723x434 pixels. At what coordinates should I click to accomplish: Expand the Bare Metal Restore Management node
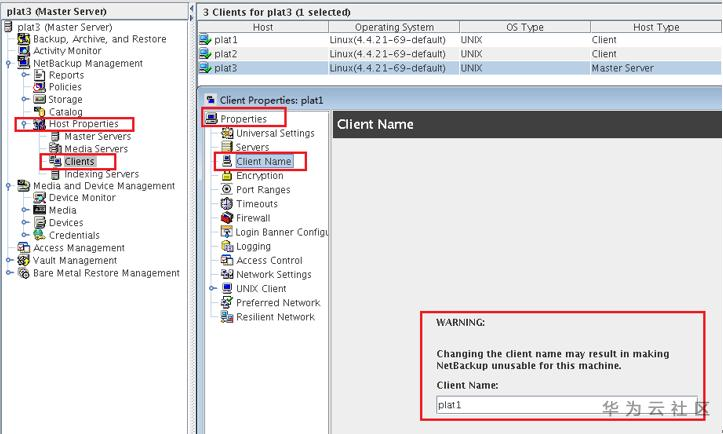[9, 273]
